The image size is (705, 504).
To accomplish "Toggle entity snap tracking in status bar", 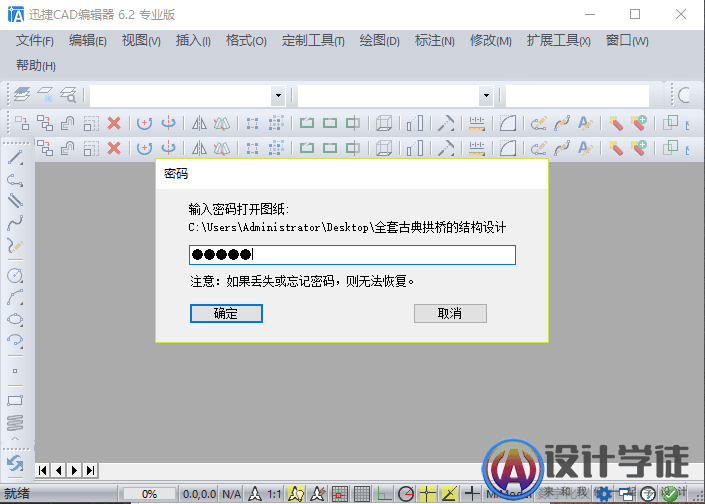I will tap(450, 494).
